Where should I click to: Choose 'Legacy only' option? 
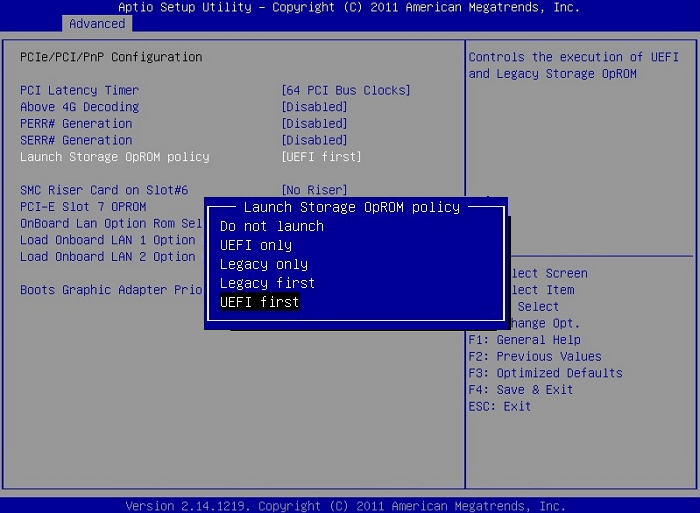coord(263,264)
